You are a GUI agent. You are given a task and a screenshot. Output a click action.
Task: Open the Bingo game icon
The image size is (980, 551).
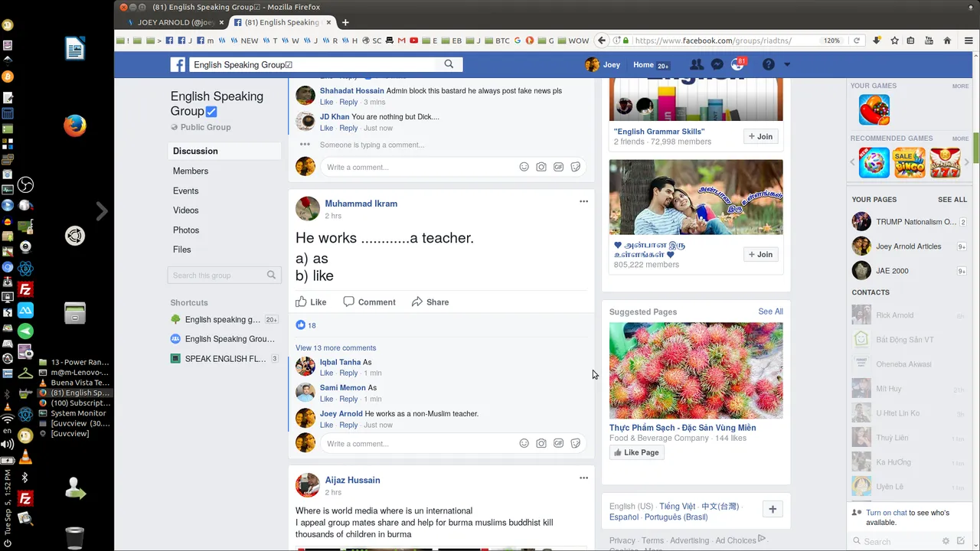pos(910,163)
